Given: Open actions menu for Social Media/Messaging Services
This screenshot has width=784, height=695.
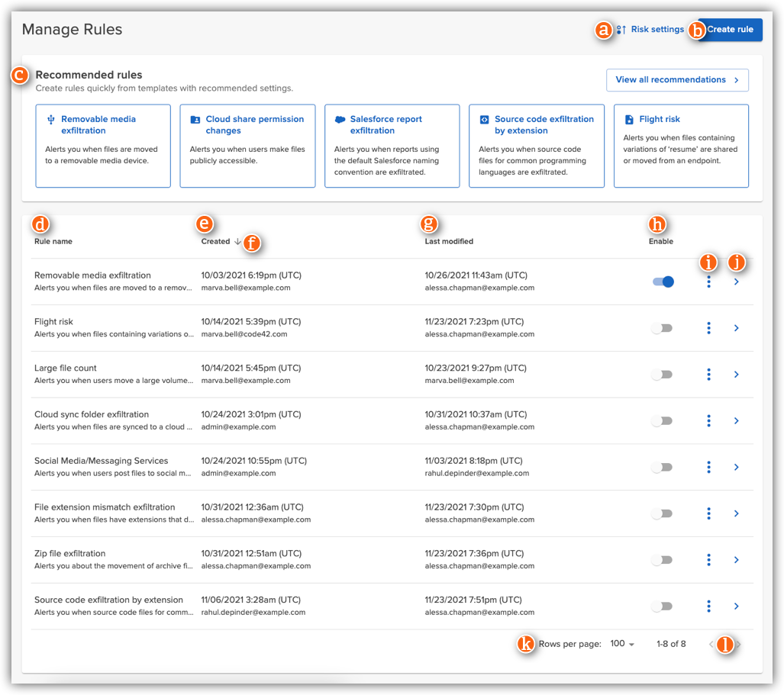Looking at the screenshot, I should coord(708,467).
